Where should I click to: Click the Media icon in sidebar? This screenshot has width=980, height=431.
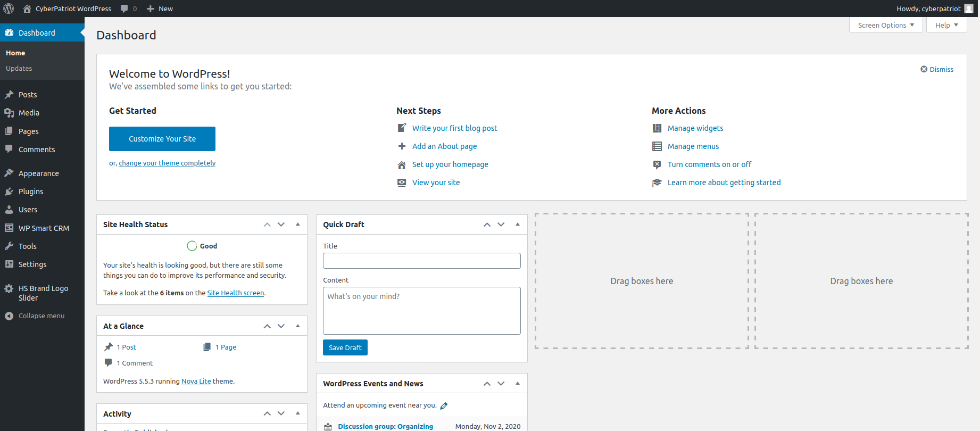point(9,113)
